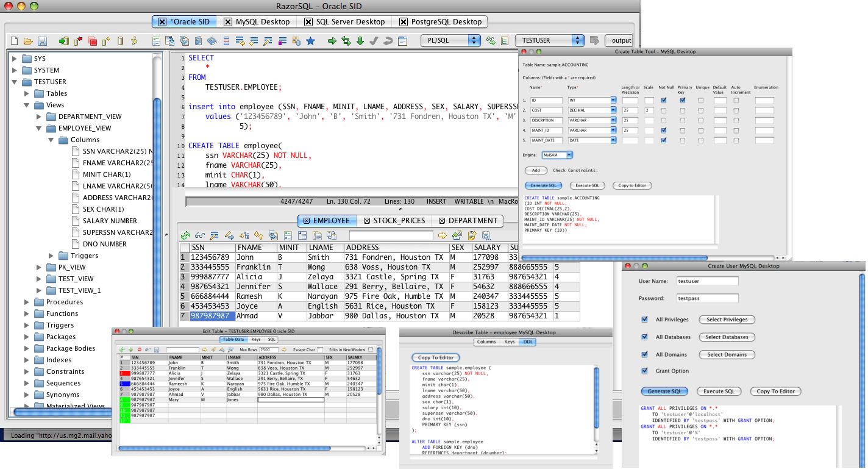Execute SQL with the lightning icon
The image size is (868, 469).
point(134,40)
